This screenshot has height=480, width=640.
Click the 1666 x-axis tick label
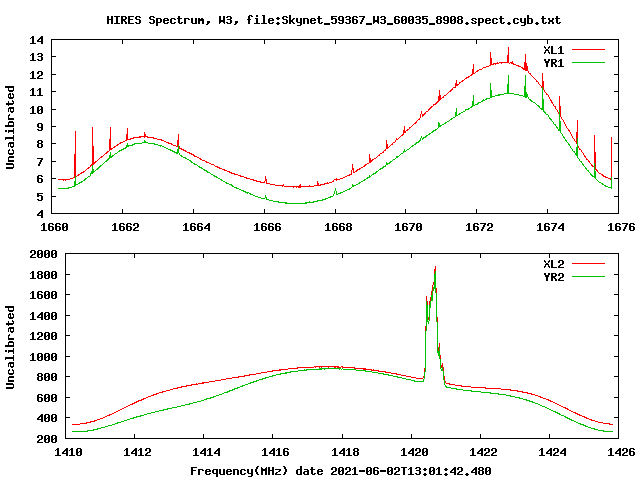(267, 227)
